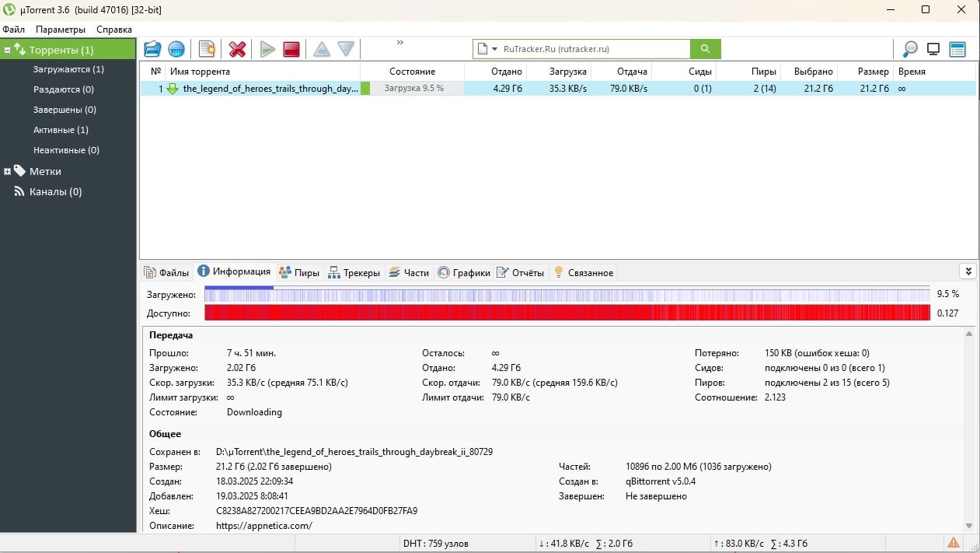Click the Move Down Queue arrow icon
Screen dimensions: 980x553
346,49
